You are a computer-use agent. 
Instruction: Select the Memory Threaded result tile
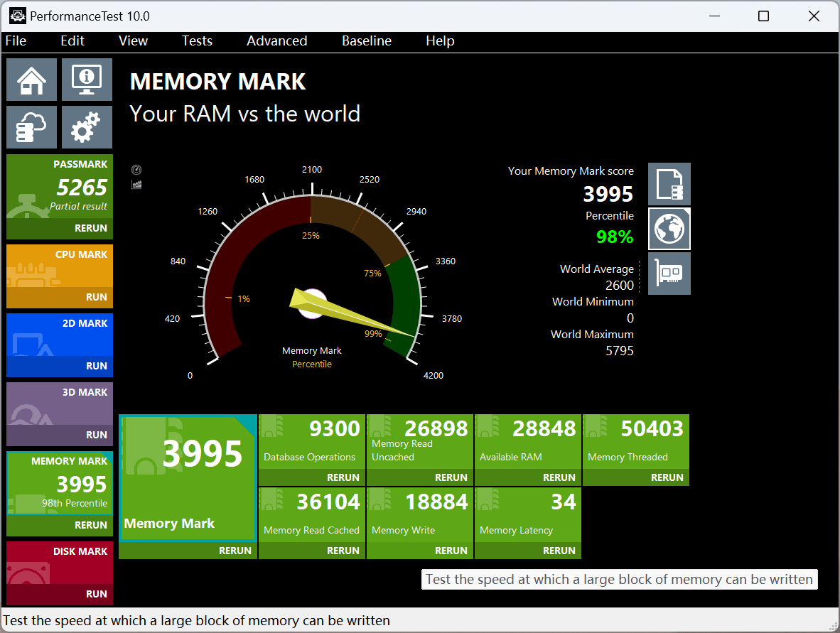point(636,442)
